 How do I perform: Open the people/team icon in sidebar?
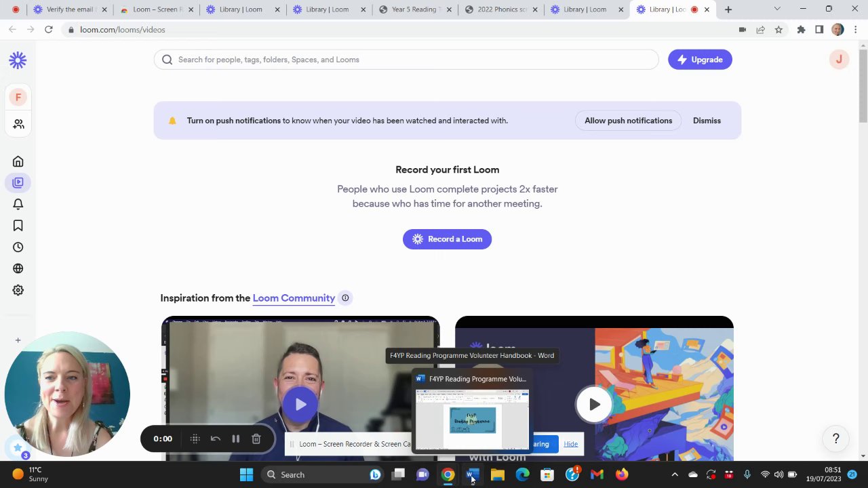click(18, 124)
